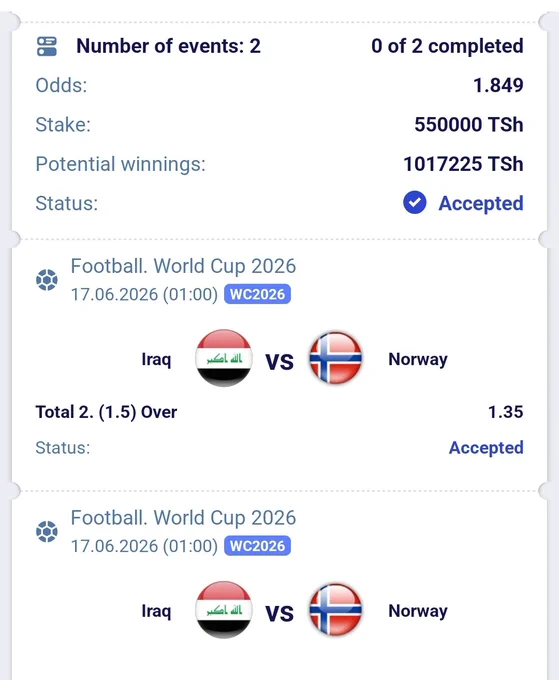Click the 1017225 TSh potential winnings
This screenshot has height=680, width=559.
click(464, 164)
